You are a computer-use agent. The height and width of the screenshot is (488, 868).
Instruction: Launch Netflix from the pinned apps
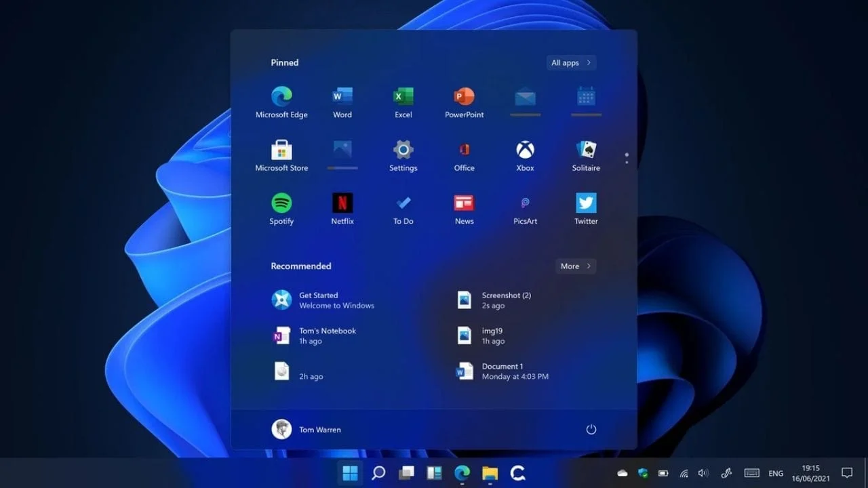pyautogui.click(x=342, y=209)
